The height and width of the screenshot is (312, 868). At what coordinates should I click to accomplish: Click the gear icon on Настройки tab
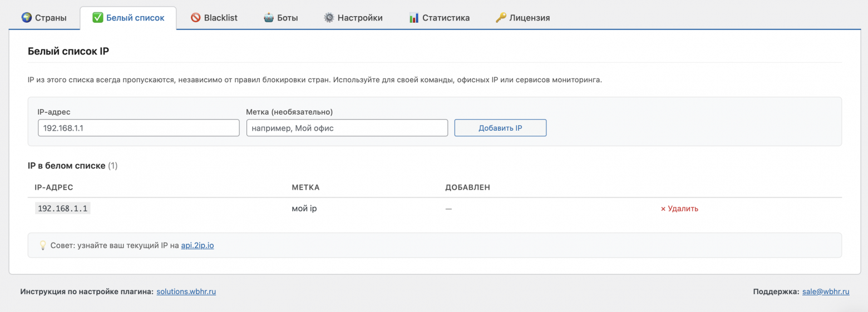click(329, 18)
